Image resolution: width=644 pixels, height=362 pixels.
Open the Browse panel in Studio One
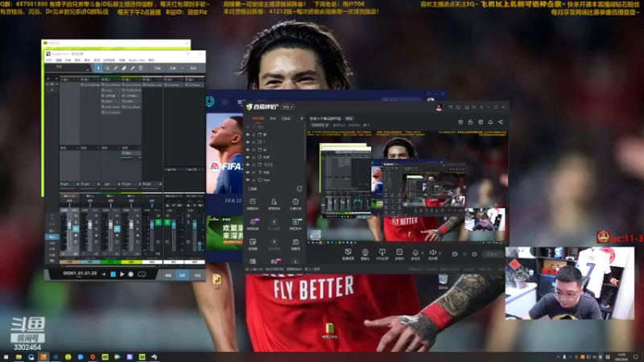(197, 275)
